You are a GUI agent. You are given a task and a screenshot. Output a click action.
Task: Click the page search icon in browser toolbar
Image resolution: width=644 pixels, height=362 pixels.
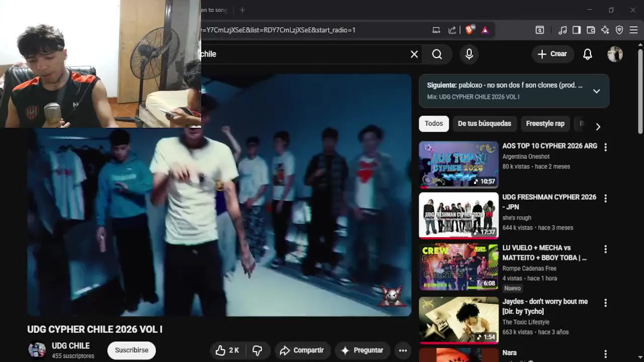[540, 30]
